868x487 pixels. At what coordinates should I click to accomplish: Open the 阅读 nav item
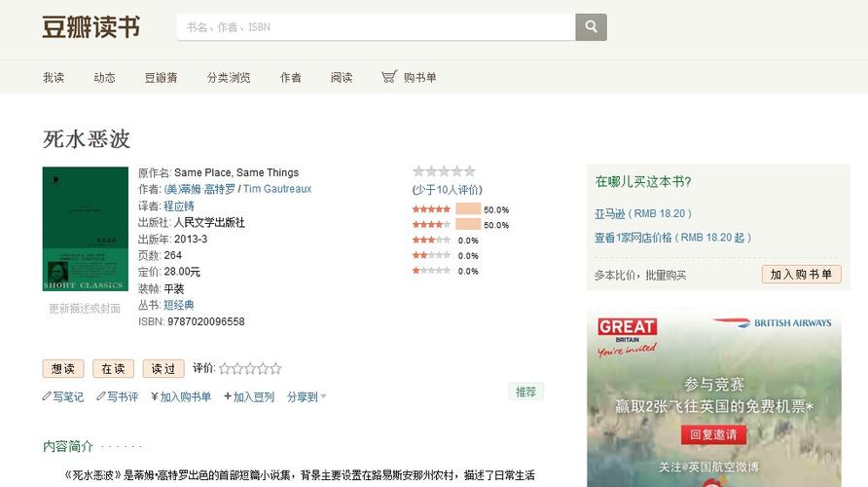point(342,78)
